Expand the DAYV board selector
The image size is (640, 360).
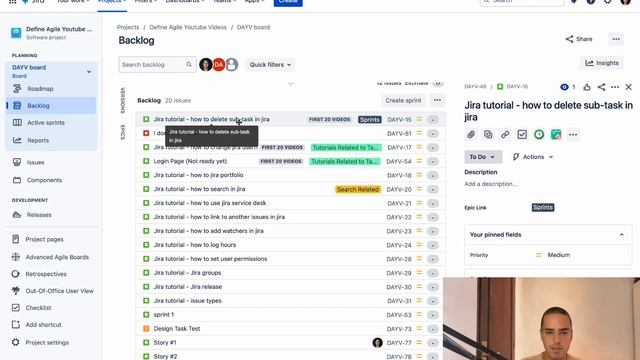(x=89, y=72)
